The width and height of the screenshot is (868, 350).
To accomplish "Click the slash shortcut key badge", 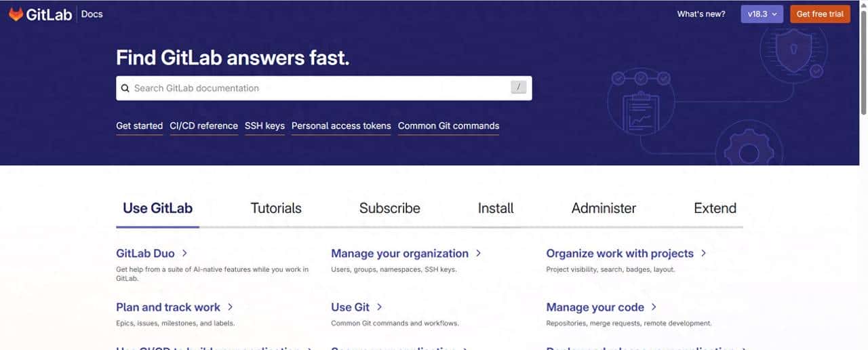I will tap(519, 87).
